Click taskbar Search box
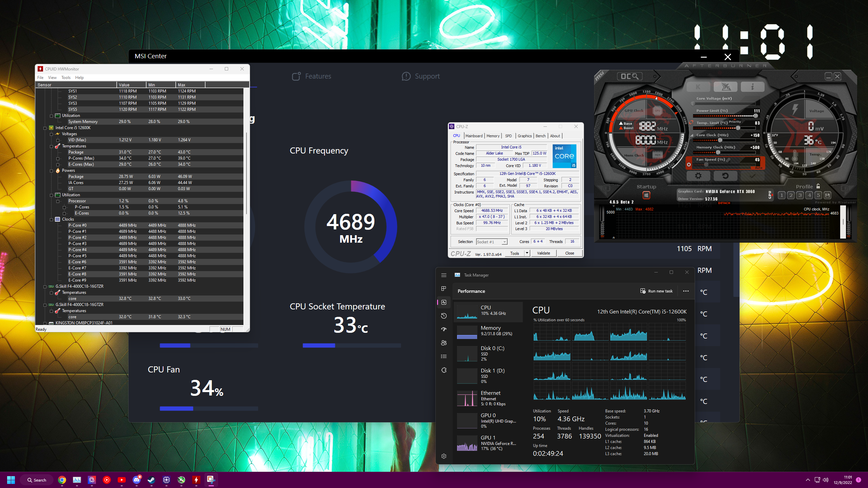868x488 pixels. (x=37, y=480)
